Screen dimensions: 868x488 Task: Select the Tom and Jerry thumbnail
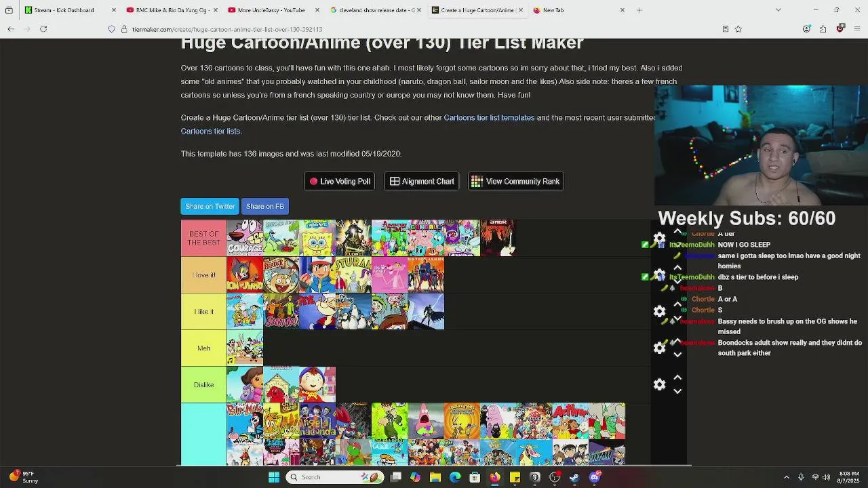tap(245, 274)
